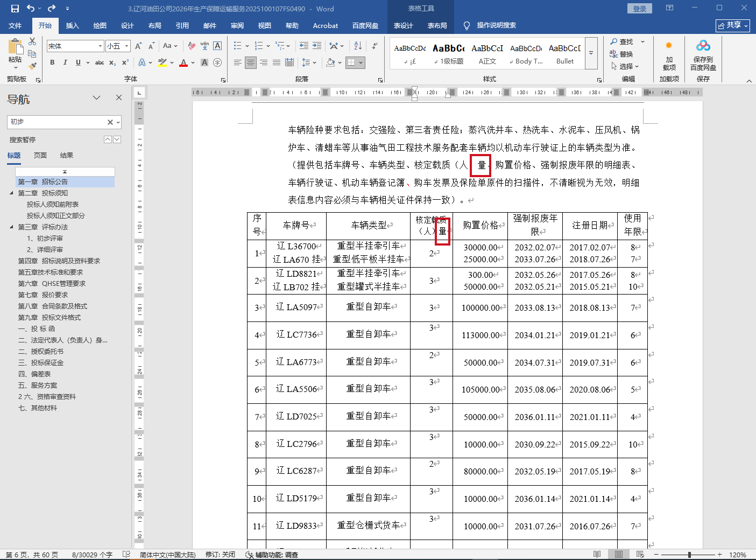Switch to 结果 (Results) tab in navigation pane

pos(67,156)
